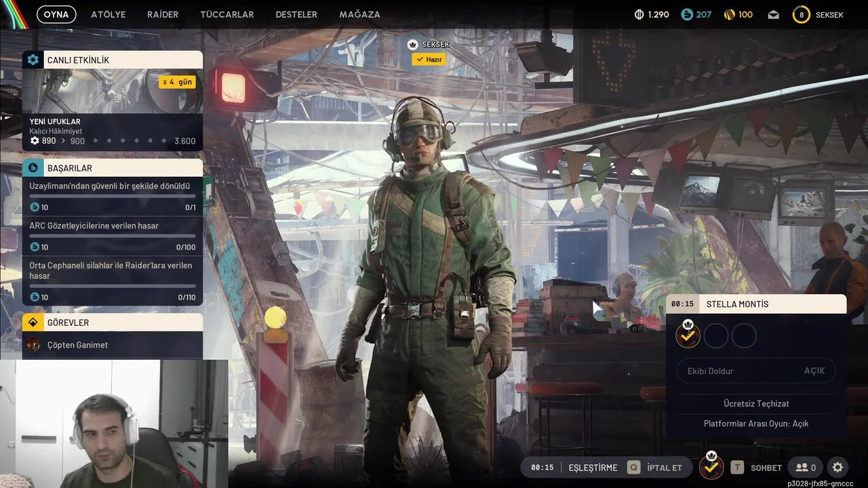Click the CANLI ETKİNLİK gear icon
The width and height of the screenshot is (868, 488).
pyautogui.click(x=33, y=60)
